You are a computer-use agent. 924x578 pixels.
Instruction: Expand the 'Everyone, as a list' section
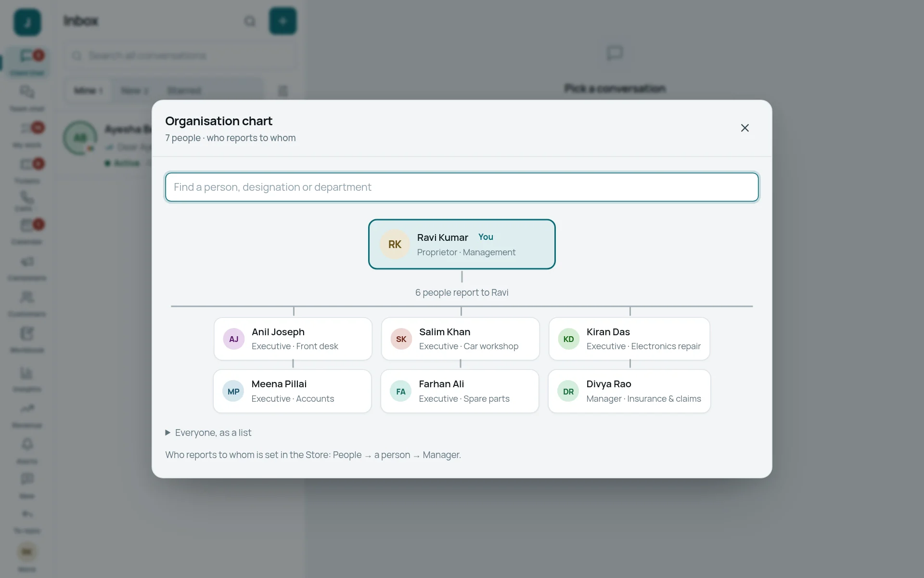coord(208,433)
